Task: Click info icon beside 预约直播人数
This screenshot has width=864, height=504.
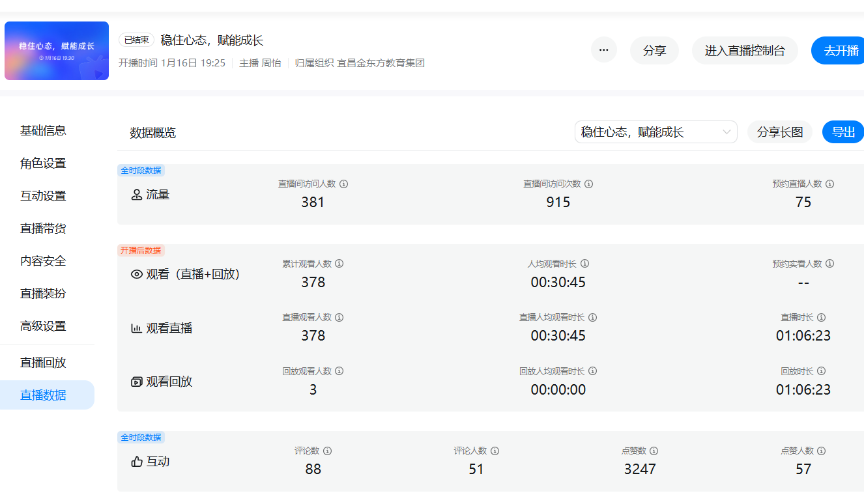Action: 830,184
